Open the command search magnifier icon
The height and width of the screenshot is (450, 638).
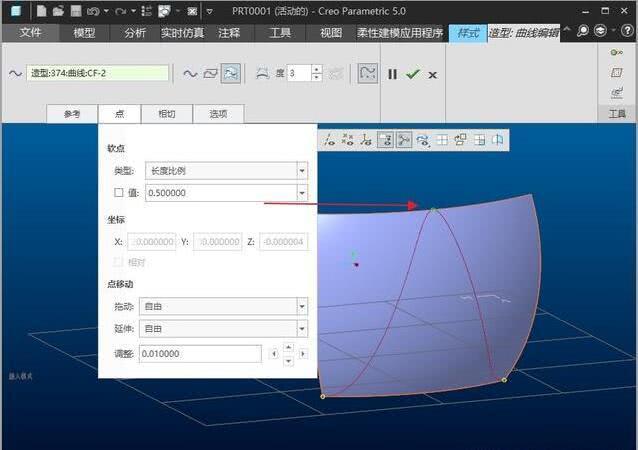pyautogui.click(x=583, y=31)
